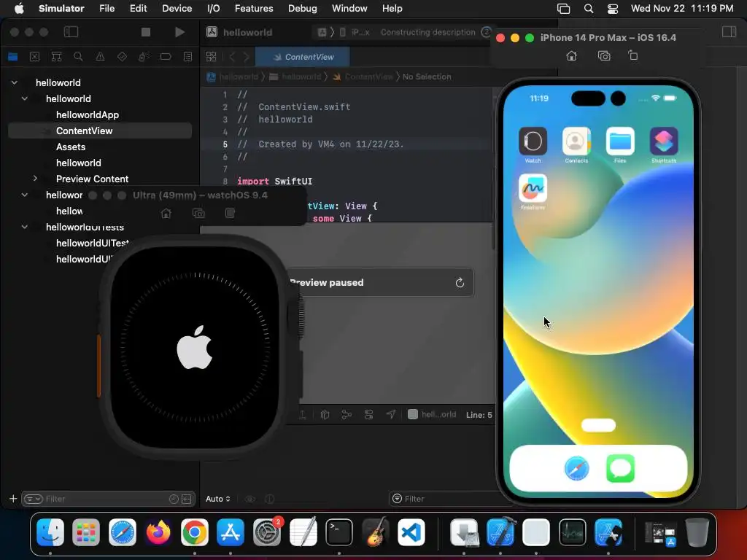Screen dimensions: 747x560
Task: Open Spotlight search in menu bar
Action: pos(589,8)
